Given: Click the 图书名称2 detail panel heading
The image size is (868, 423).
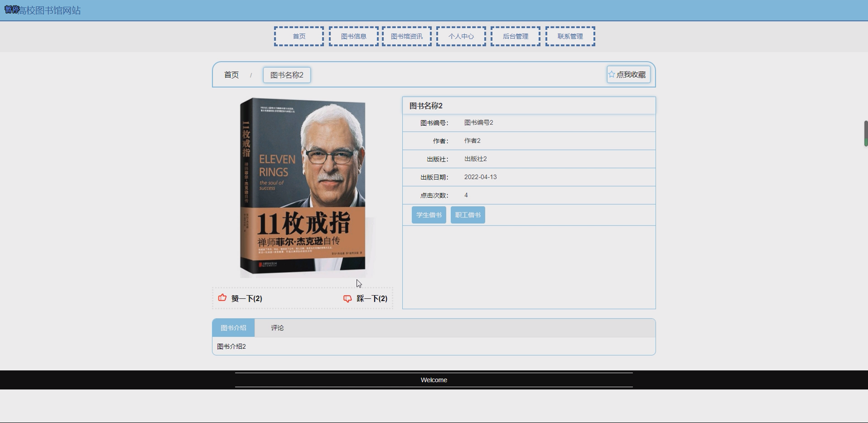Looking at the screenshot, I should (426, 106).
